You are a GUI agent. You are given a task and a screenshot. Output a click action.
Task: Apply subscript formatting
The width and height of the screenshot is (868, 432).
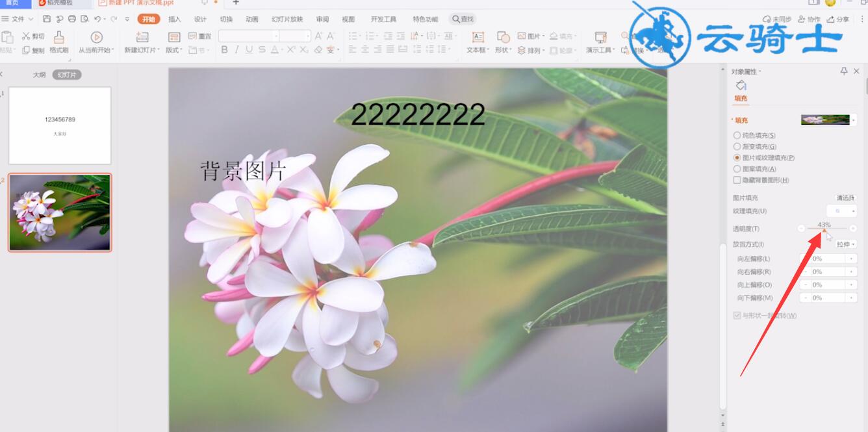tap(303, 49)
